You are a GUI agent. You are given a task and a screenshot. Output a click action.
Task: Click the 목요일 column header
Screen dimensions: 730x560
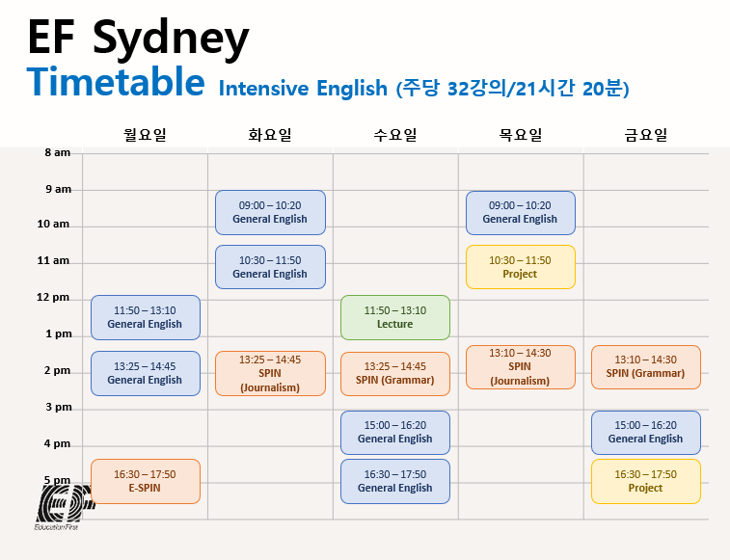521,135
